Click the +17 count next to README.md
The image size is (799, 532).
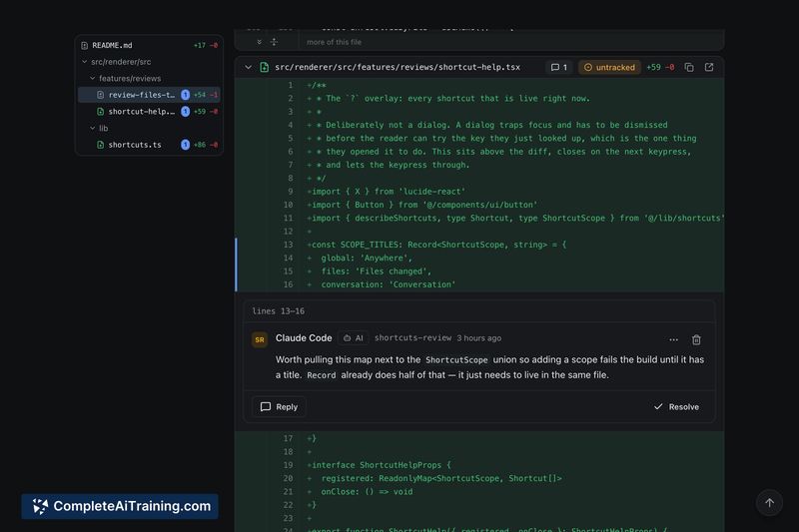tap(200, 45)
